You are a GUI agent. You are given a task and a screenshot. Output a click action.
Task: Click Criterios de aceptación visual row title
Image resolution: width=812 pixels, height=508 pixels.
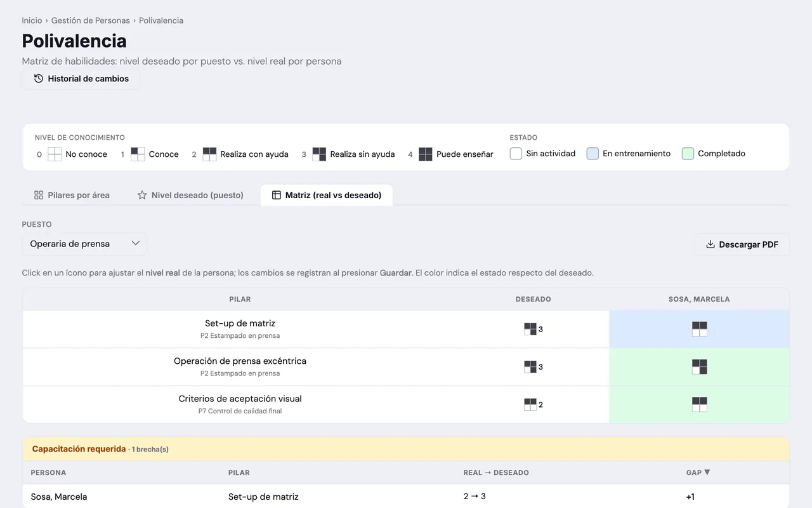coord(240,399)
